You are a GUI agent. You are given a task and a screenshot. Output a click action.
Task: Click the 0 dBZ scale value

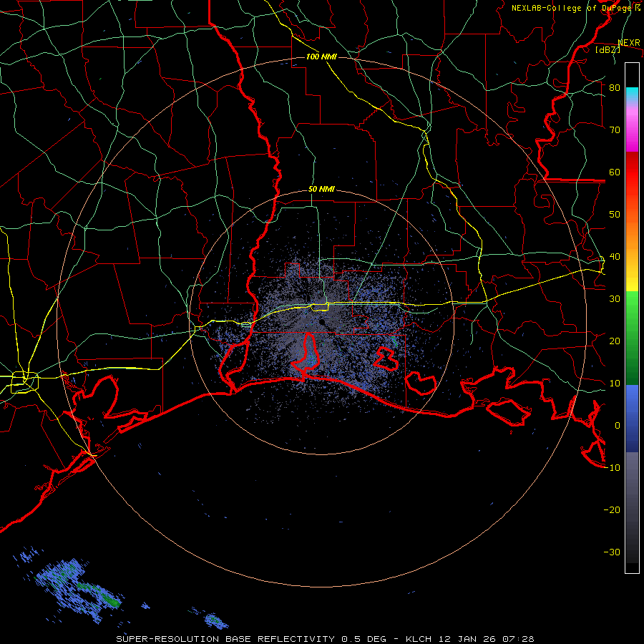pyautogui.click(x=618, y=426)
